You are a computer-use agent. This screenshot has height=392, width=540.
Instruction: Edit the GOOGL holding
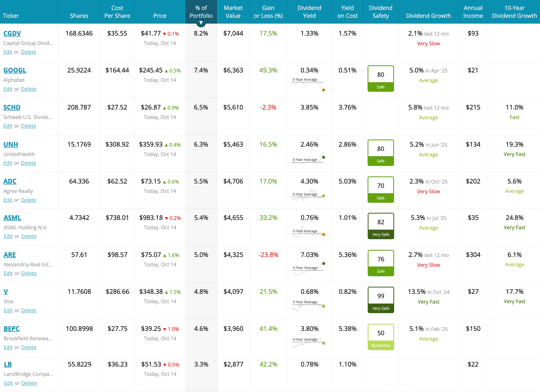pos(8,89)
